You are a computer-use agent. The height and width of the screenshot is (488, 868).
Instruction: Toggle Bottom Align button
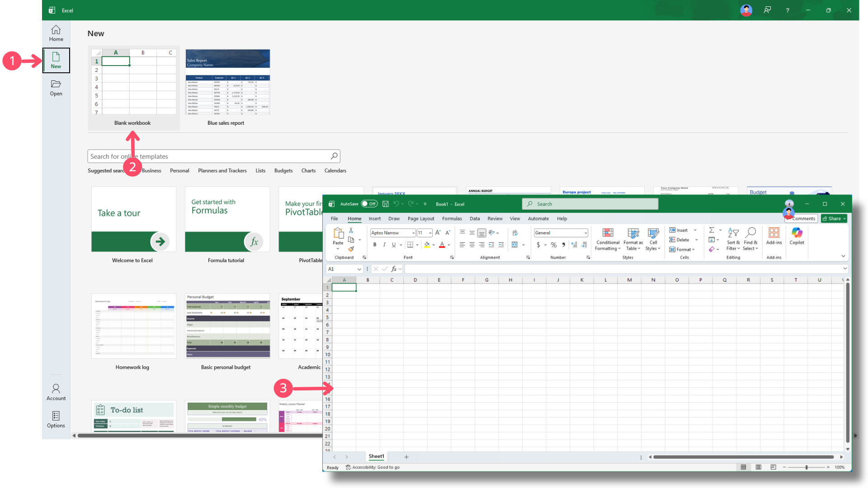coord(482,233)
